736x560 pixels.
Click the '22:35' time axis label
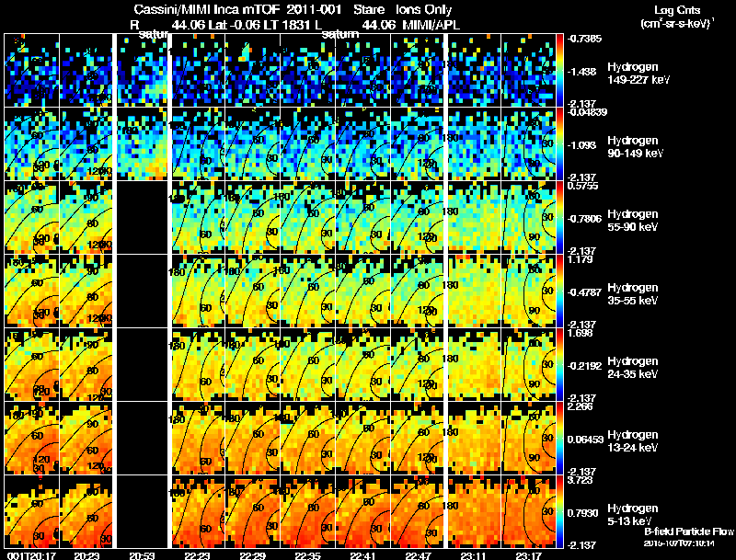coord(307,555)
